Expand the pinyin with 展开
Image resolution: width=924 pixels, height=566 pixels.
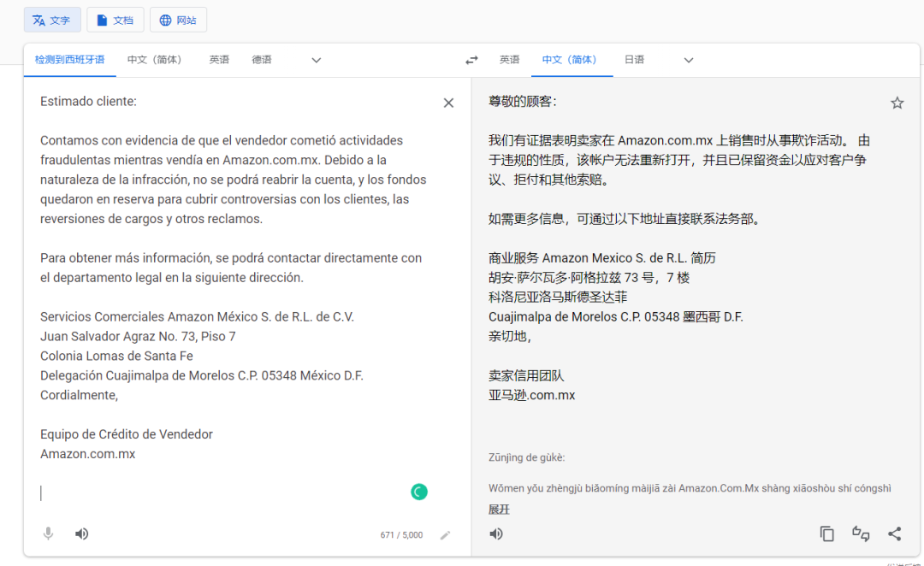[499, 510]
